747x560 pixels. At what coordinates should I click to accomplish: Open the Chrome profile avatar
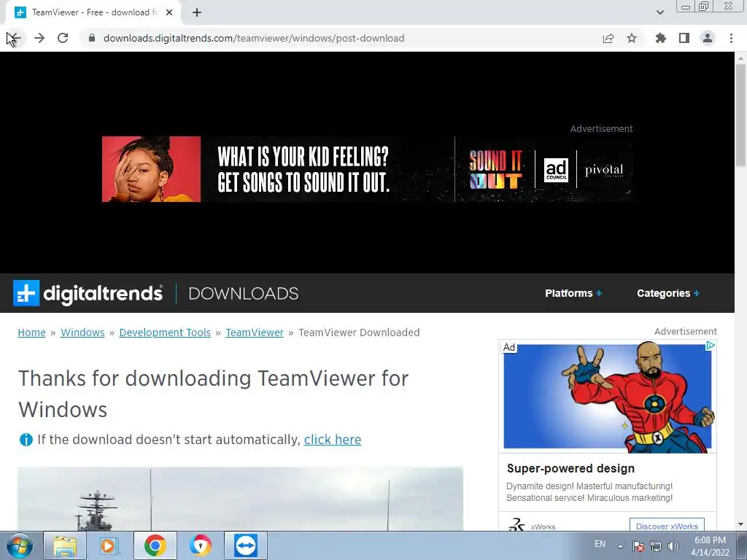click(x=708, y=38)
